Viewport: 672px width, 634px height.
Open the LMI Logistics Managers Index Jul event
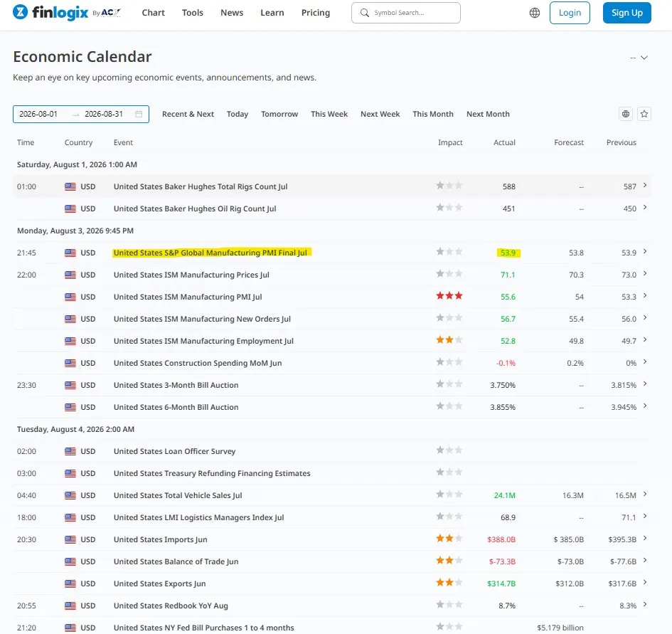click(x=199, y=518)
